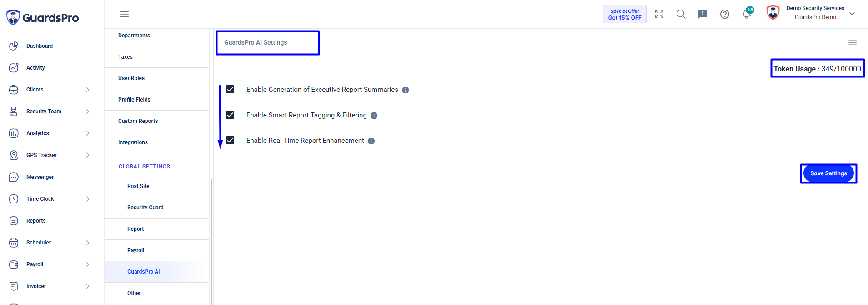Open Messenger chat icon
This screenshot has height=305, width=868.
point(14,177)
